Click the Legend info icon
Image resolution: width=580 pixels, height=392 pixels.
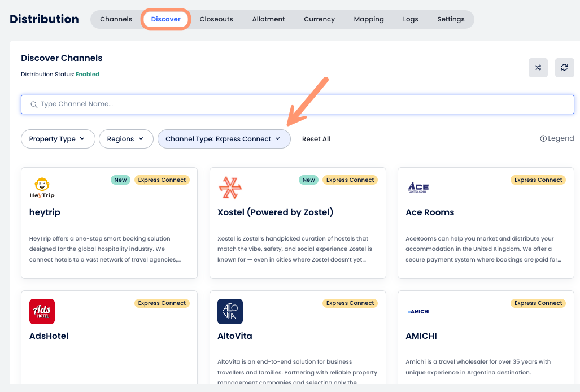point(543,139)
